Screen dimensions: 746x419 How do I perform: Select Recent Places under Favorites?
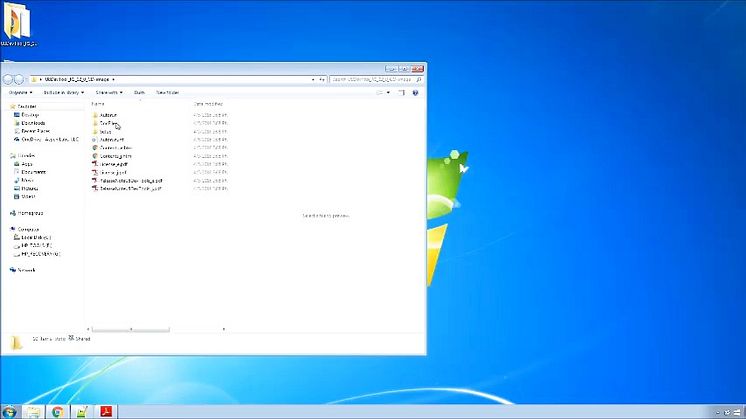[36, 131]
